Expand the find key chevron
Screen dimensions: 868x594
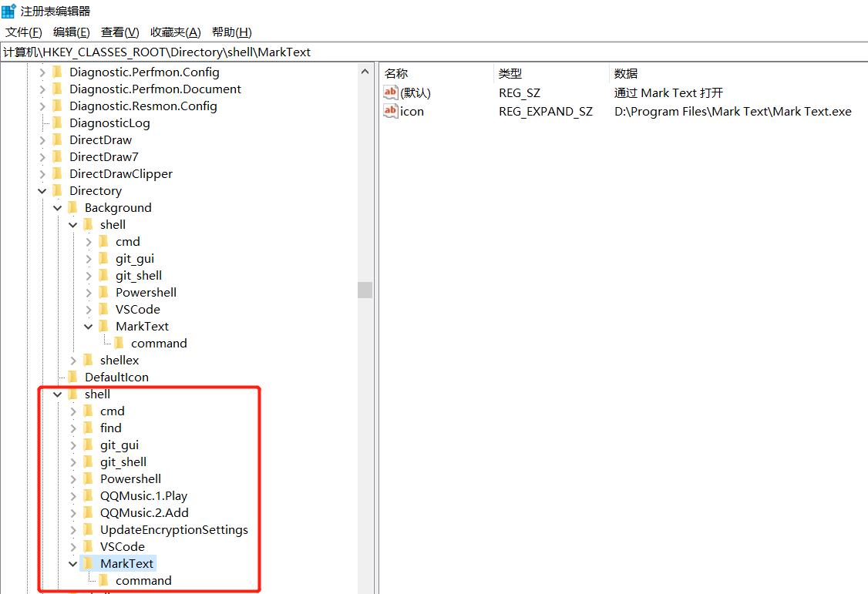point(73,428)
